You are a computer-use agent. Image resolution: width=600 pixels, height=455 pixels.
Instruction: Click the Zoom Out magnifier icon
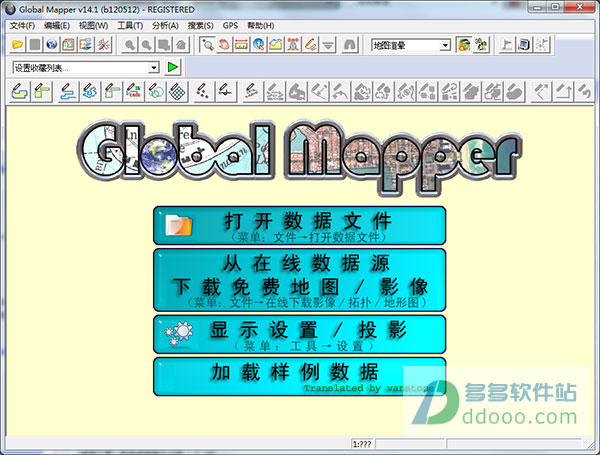tap(147, 45)
